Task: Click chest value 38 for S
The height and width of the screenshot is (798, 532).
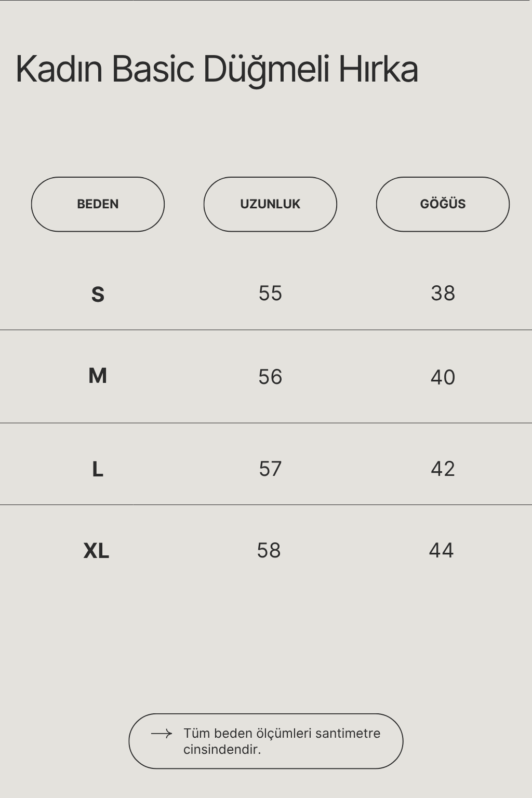Action: 443,293
